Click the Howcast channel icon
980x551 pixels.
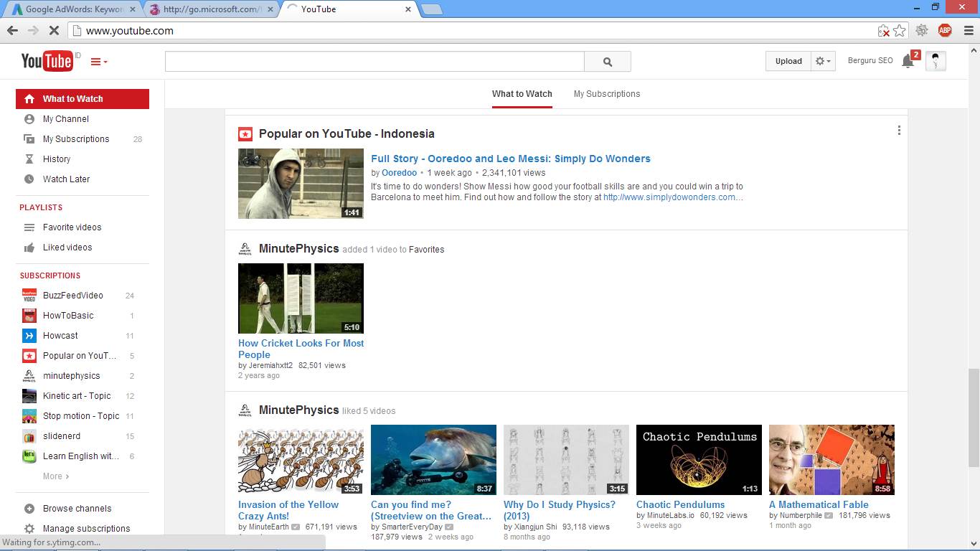(x=29, y=336)
